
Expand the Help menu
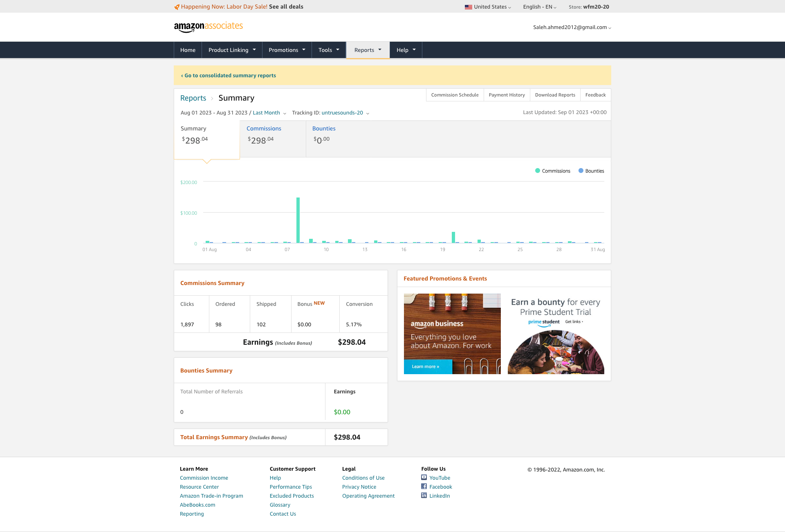406,50
